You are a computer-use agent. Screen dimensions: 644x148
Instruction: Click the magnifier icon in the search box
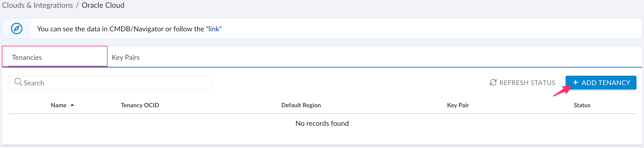click(18, 82)
